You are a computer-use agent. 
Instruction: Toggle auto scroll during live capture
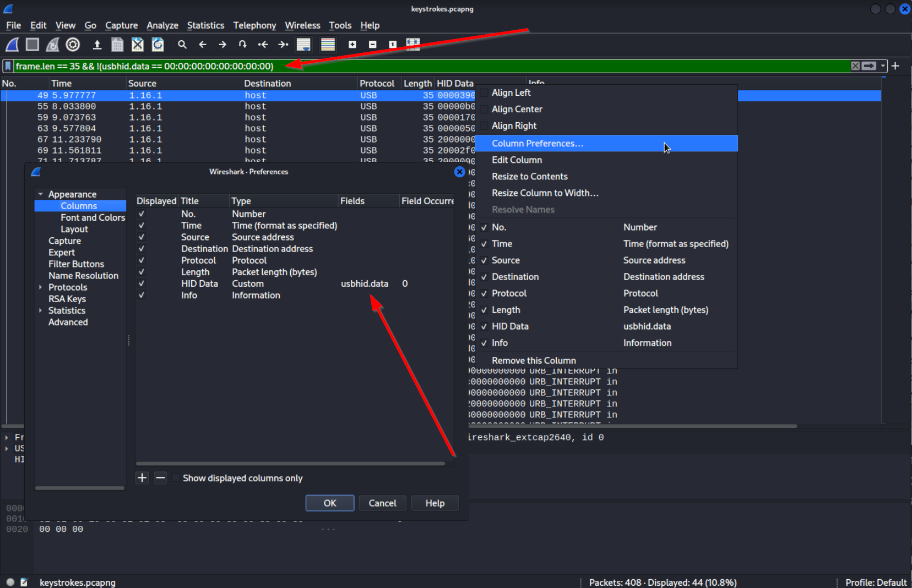click(x=303, y=45)
